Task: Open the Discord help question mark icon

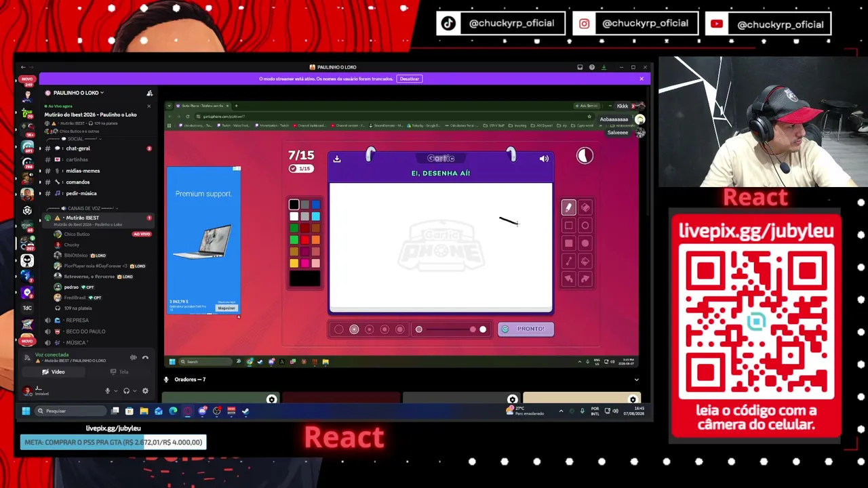Action: coord(592,67)
